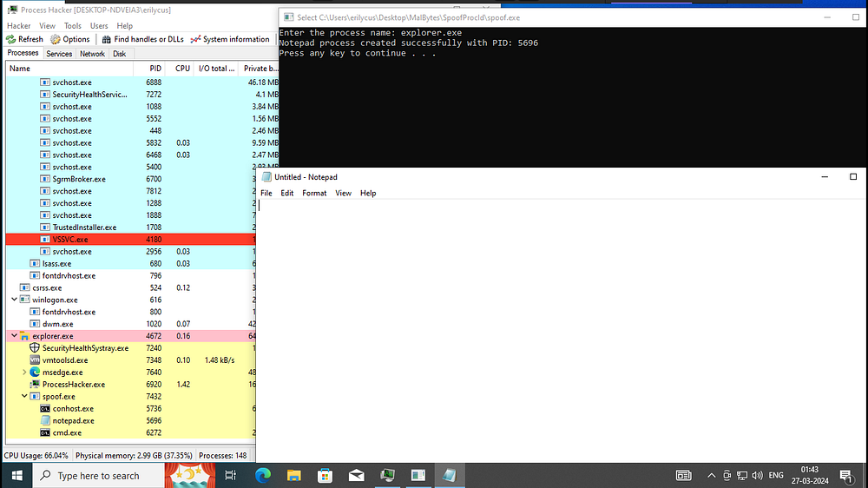
Task: Click Processes count in status bar
Action: [x=222, y=455]
